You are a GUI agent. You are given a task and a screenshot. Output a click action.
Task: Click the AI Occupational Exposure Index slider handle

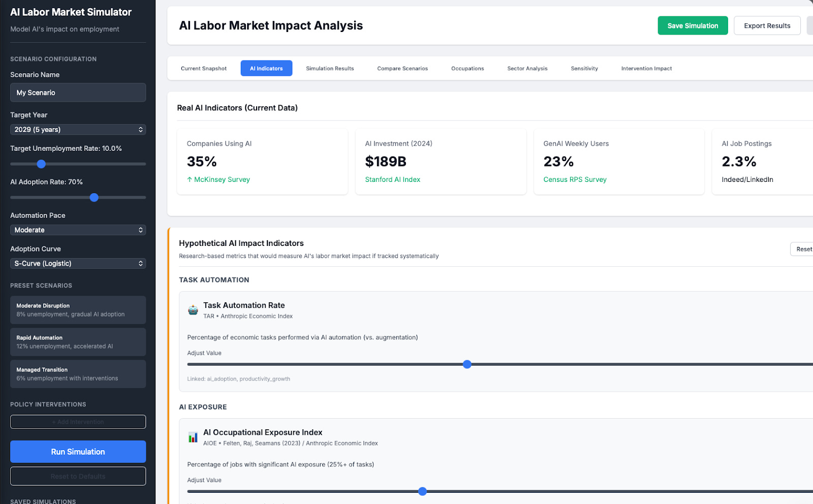(x=422, y=491)
